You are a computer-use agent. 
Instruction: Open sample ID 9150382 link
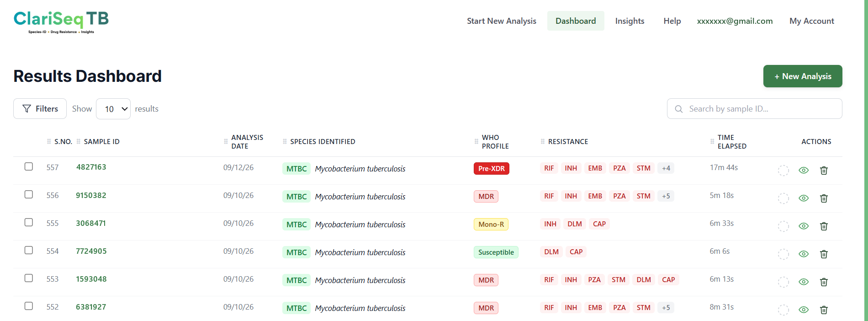pos(91,195)
